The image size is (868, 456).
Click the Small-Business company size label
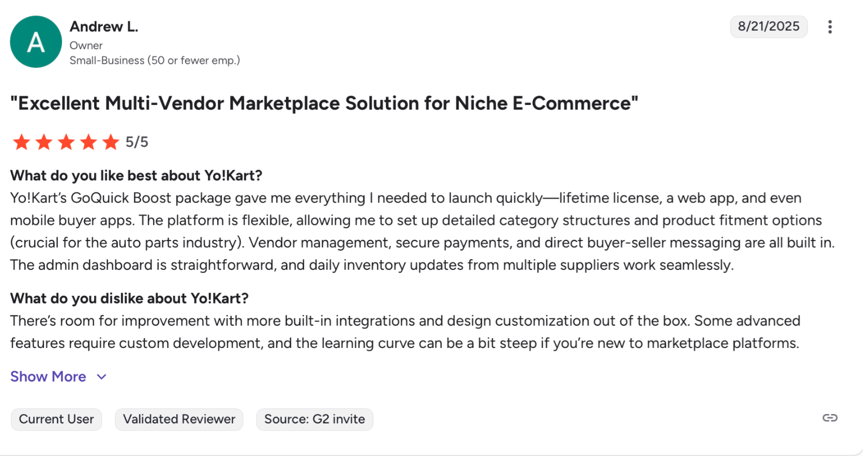click(x=155, y=60)
